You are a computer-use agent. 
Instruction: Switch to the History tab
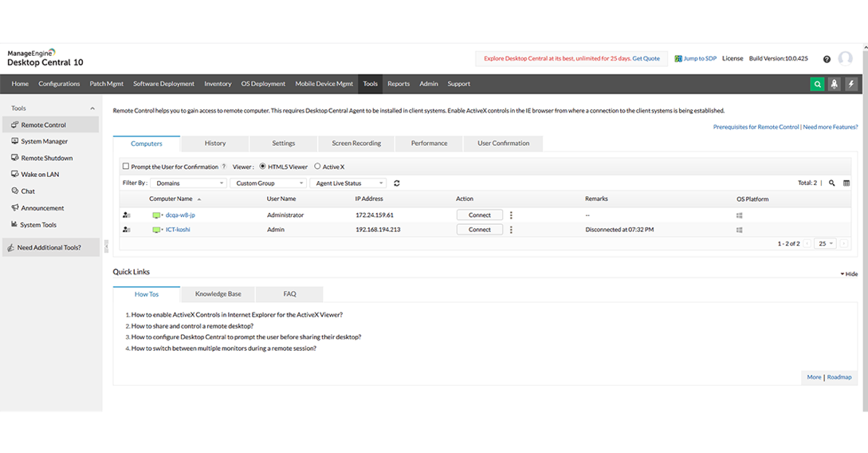pyautogui.click(x=214, y=144)
